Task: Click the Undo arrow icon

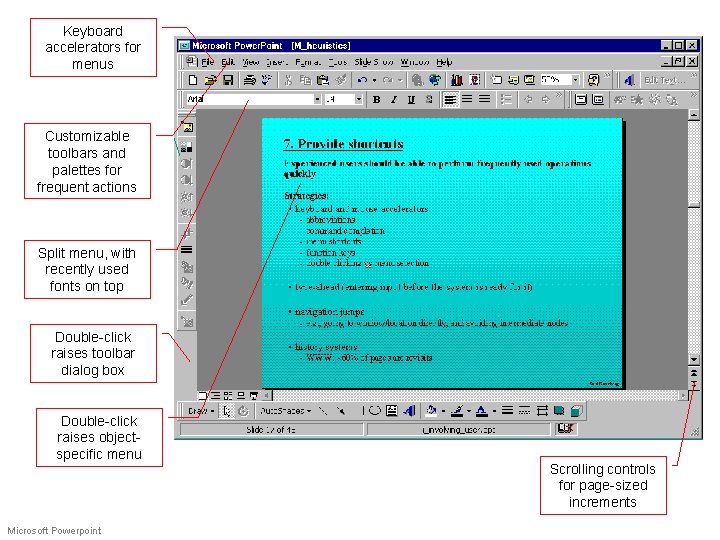Action: (x=362, y=80)
